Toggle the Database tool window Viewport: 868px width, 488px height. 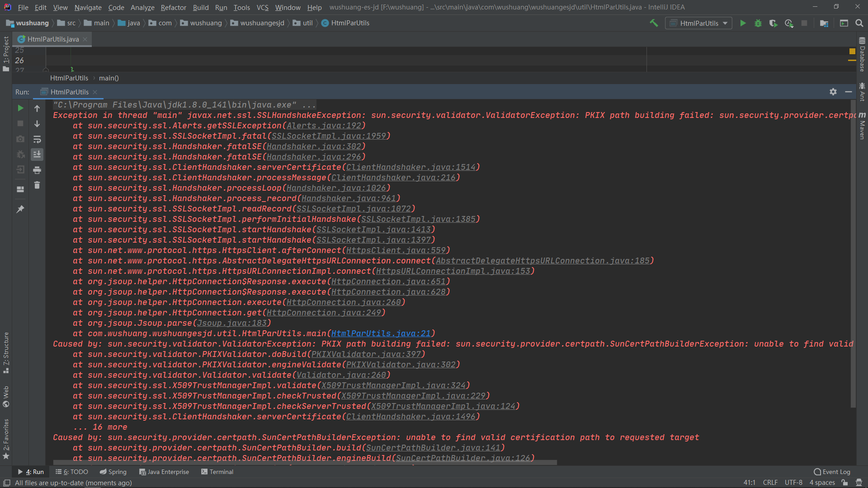click(862, 54)
